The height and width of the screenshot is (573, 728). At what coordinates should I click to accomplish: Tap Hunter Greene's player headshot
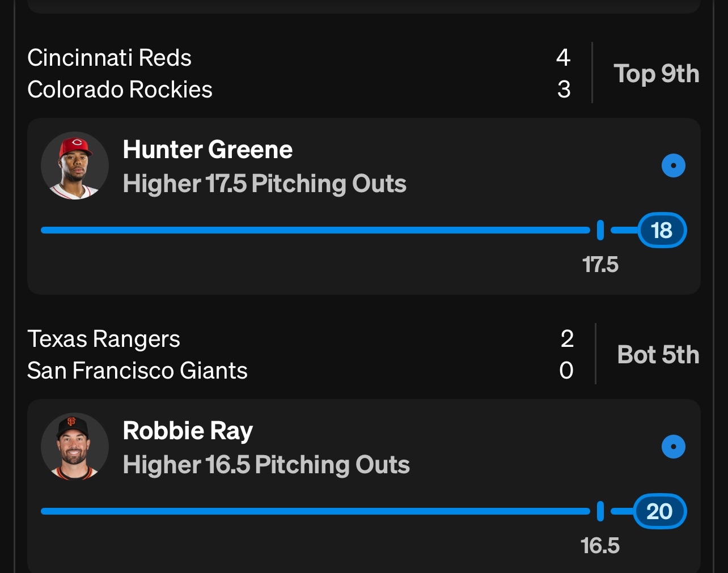(x=75, y=165)
